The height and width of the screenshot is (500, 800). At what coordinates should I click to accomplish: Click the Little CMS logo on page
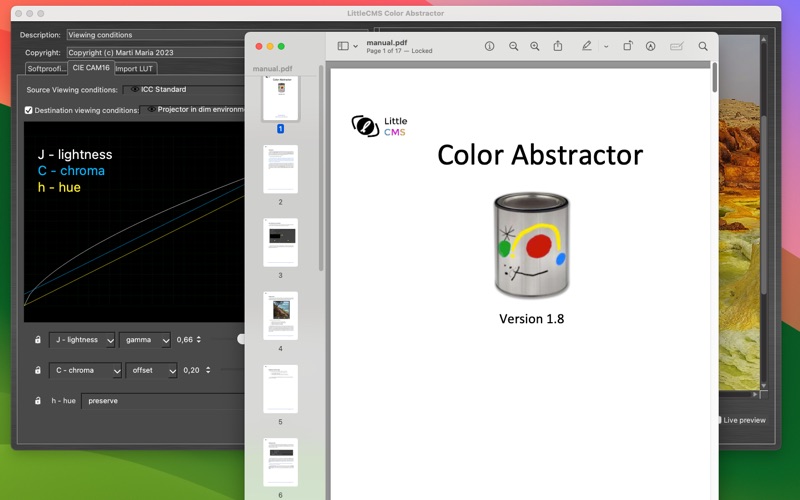click(379, 126)
